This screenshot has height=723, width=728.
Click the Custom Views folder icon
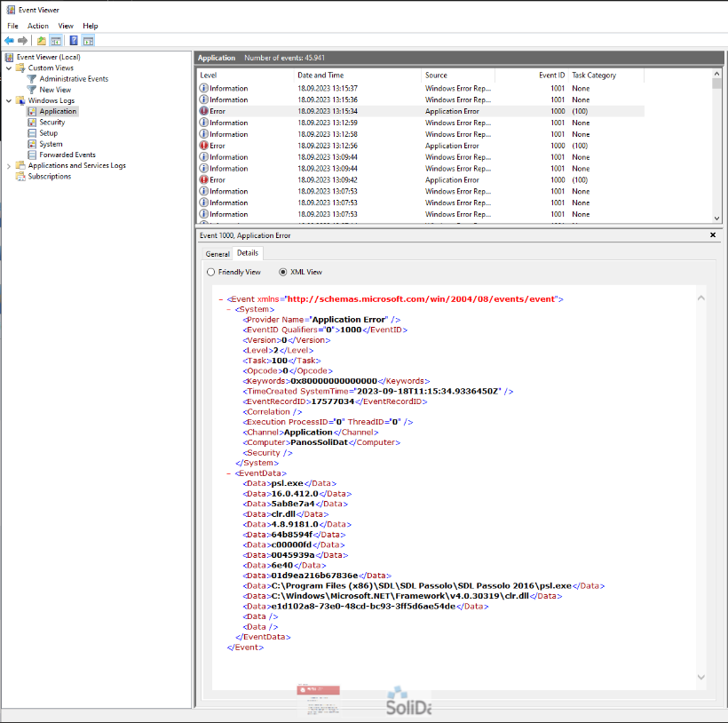[20, 68]
